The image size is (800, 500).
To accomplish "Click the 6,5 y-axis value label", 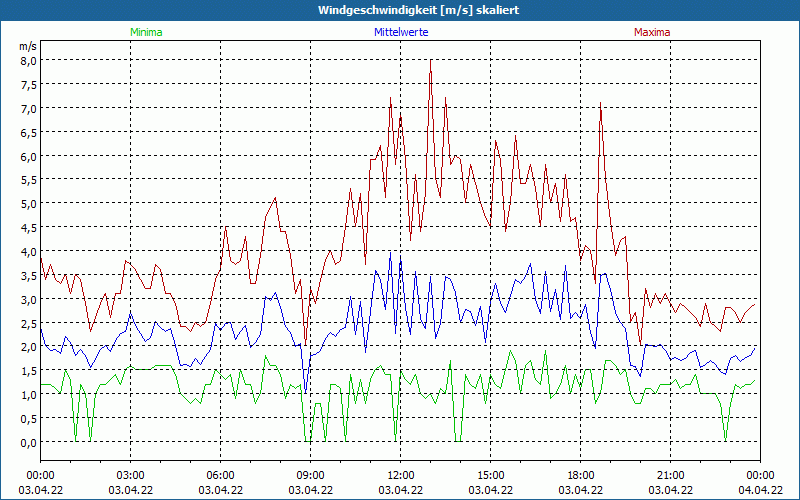I will 27,132.
